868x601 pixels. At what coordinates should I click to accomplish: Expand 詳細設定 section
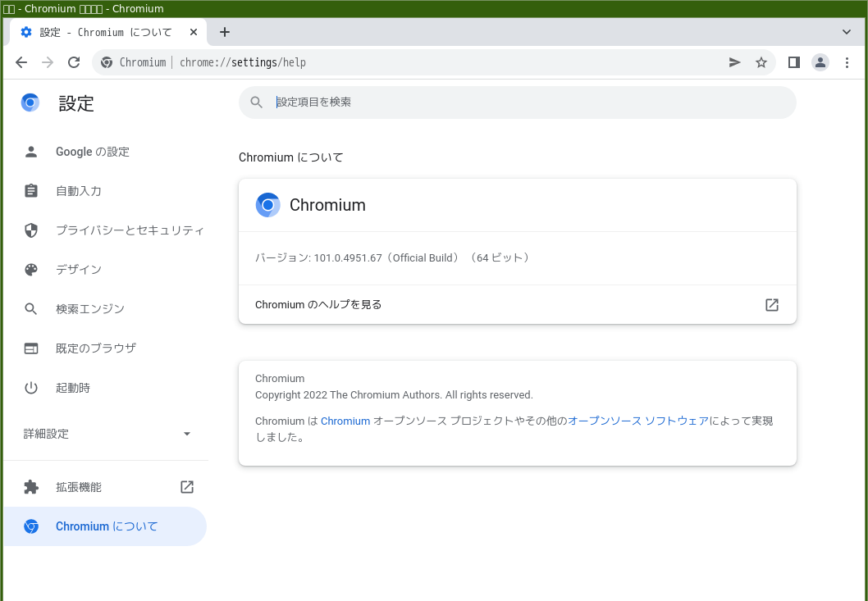click(105, 434)
